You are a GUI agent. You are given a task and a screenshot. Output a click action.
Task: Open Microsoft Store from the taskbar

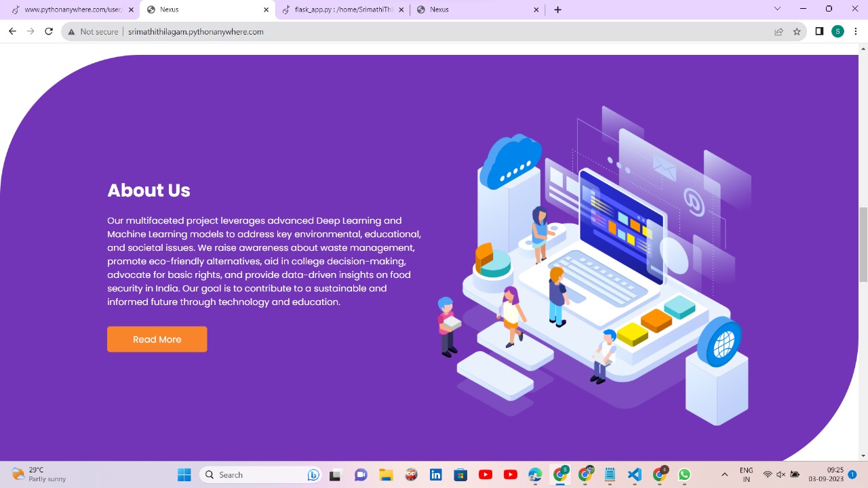460,474
